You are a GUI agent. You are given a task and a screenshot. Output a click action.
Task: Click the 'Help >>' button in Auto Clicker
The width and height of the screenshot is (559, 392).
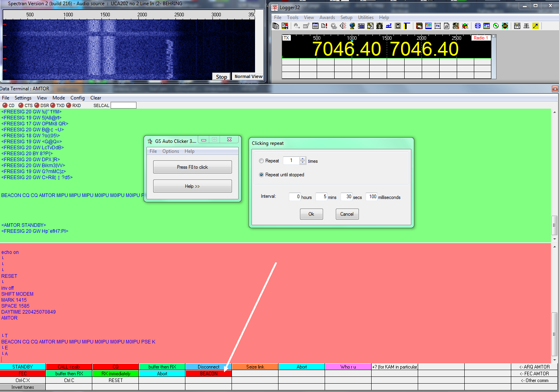click(193, 186)
